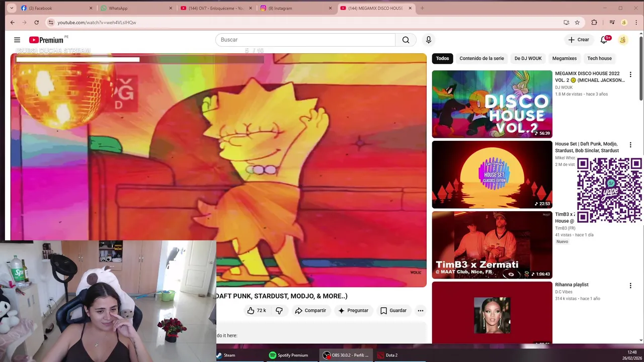Open options for Rihanna playlist

point(630,286)
